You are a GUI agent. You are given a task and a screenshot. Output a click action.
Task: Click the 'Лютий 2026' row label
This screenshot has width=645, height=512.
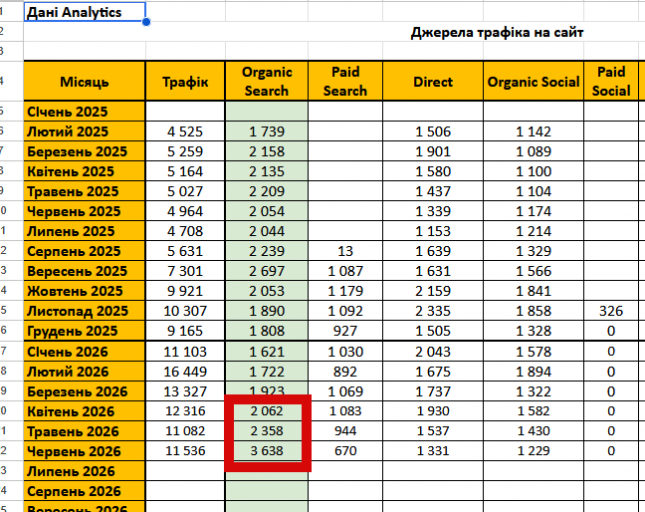84,372
